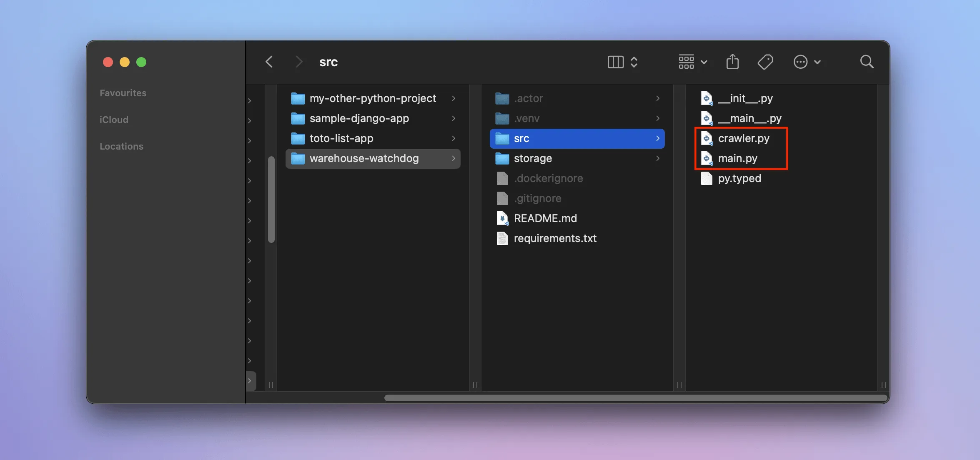Open the README.md file

point(545,218)
